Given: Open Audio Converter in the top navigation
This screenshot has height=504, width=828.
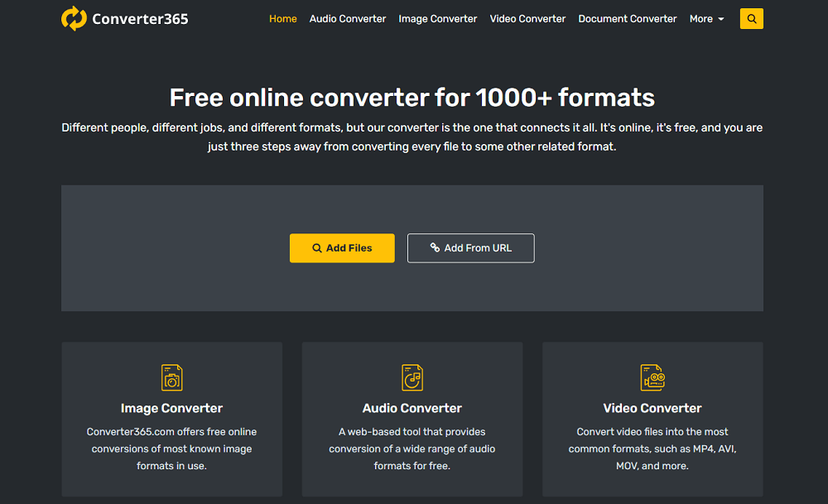Looking at the screenshot, I should coord(348,19).
